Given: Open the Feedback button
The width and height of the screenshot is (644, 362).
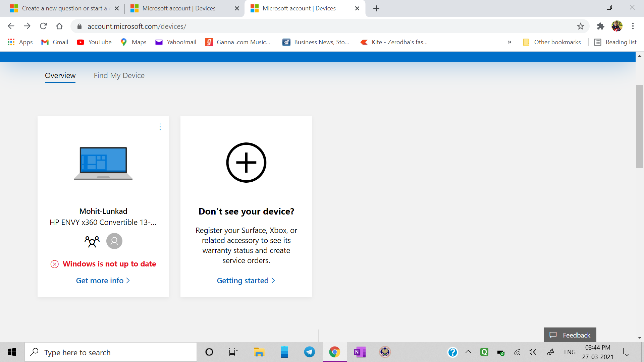Looking at the screenshot, I should 570,335.
